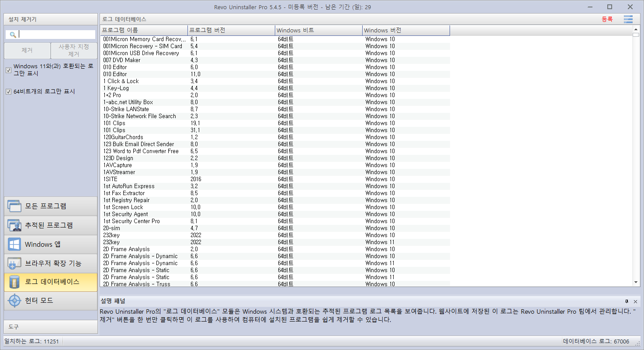Image resolution: width=644 pixels, height=350 pixels.
Task: Select the '1AVStreamer' entry
Action: (275, 172)
